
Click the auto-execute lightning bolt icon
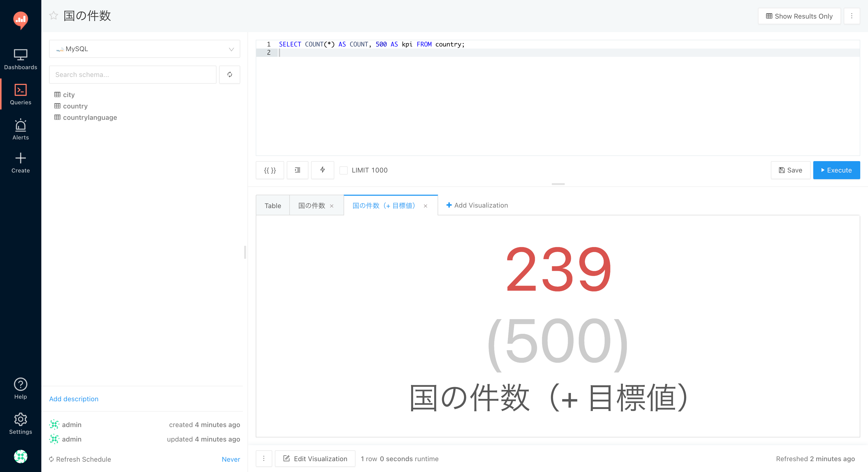(x=323, y=170)
